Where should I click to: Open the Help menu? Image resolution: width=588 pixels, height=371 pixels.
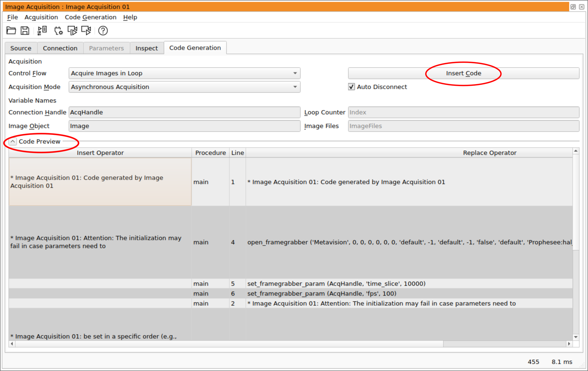click(x=130, y=17)
